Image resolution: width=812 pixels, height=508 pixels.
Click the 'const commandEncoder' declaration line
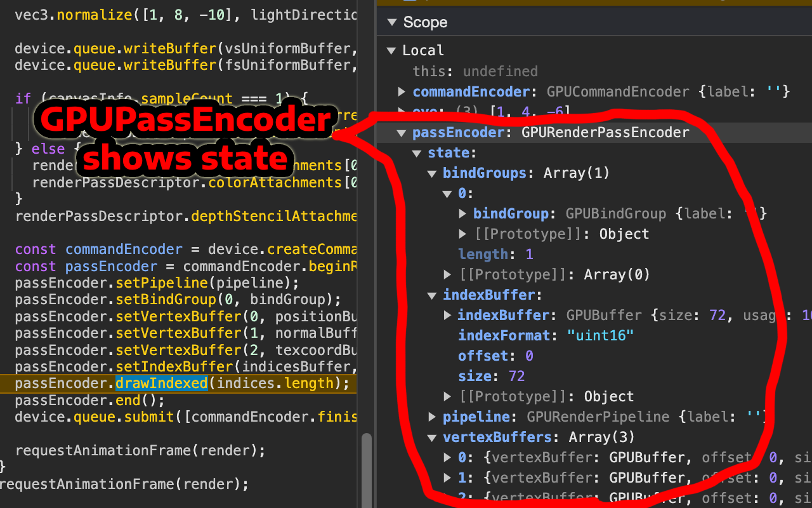(x=186, y=250)
